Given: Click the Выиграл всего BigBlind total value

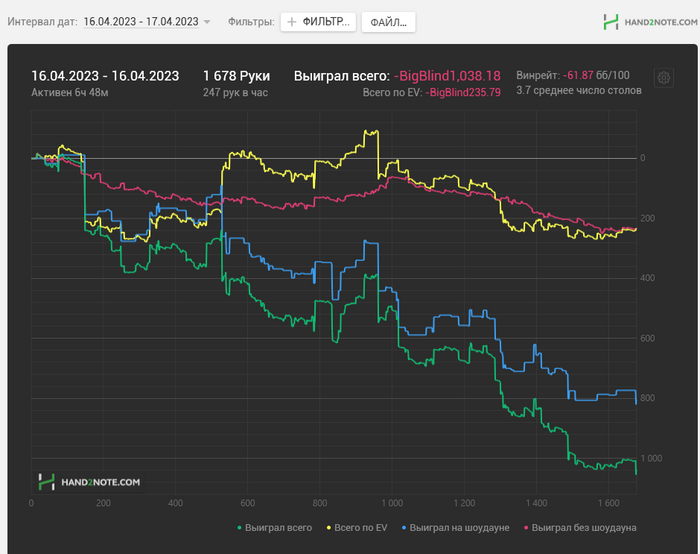Looking at the screenshot, I should [447, 75].
